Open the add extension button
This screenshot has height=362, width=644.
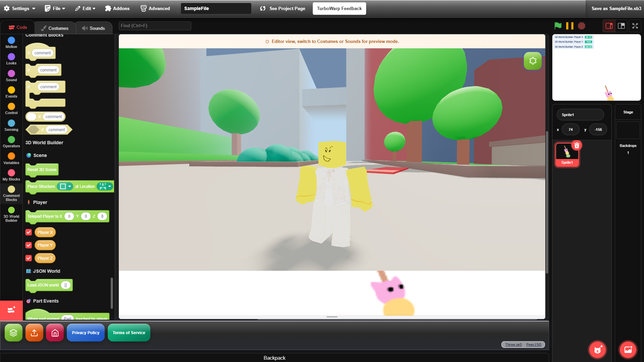click(x=11, y=310)
